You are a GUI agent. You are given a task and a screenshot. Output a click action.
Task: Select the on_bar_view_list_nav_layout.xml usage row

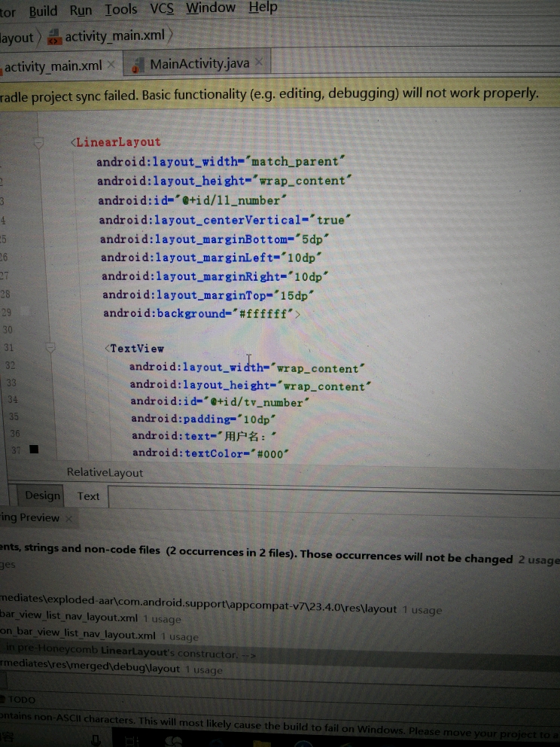click(99, 635)
